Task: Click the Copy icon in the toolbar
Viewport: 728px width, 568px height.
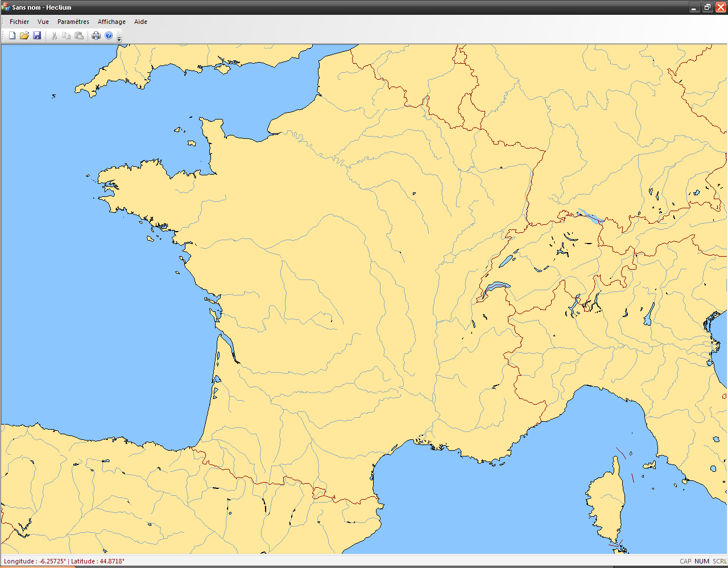Action: (x=67, y=36)
